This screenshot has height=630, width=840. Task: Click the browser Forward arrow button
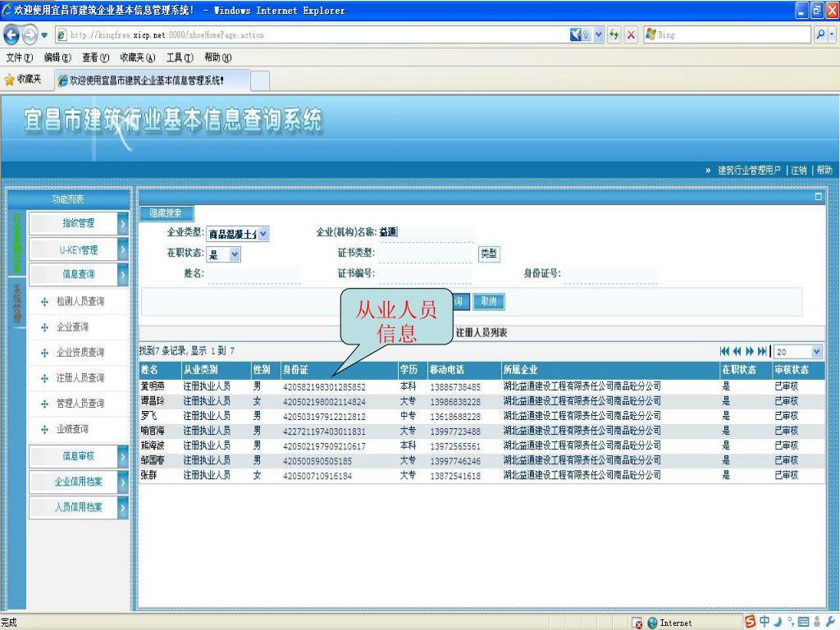30,35
